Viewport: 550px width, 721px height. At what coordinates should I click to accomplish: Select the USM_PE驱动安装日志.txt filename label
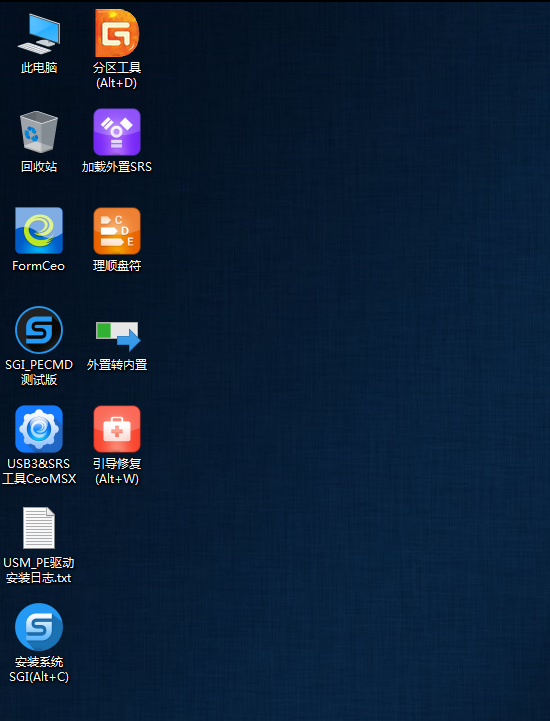click(39, 570)
